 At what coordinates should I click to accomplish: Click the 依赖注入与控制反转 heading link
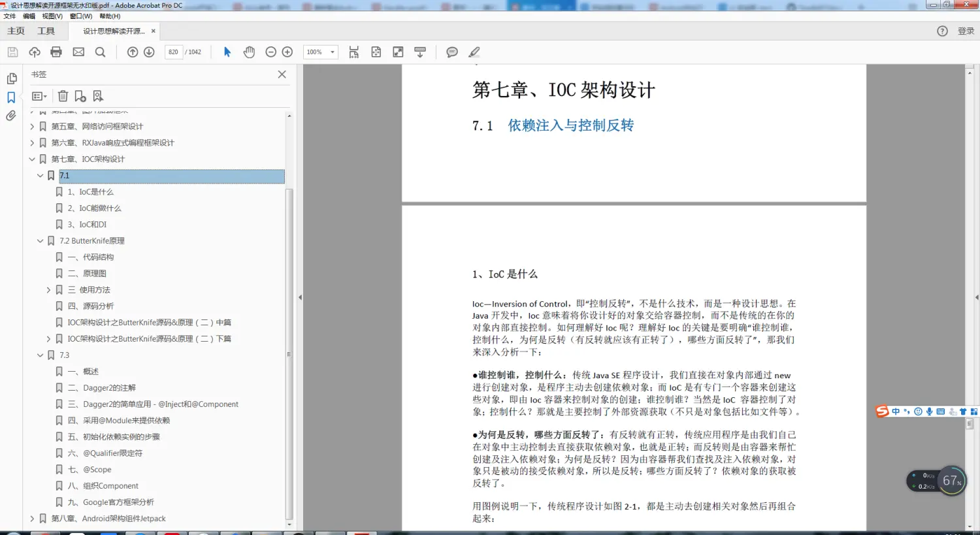[571, 125]
